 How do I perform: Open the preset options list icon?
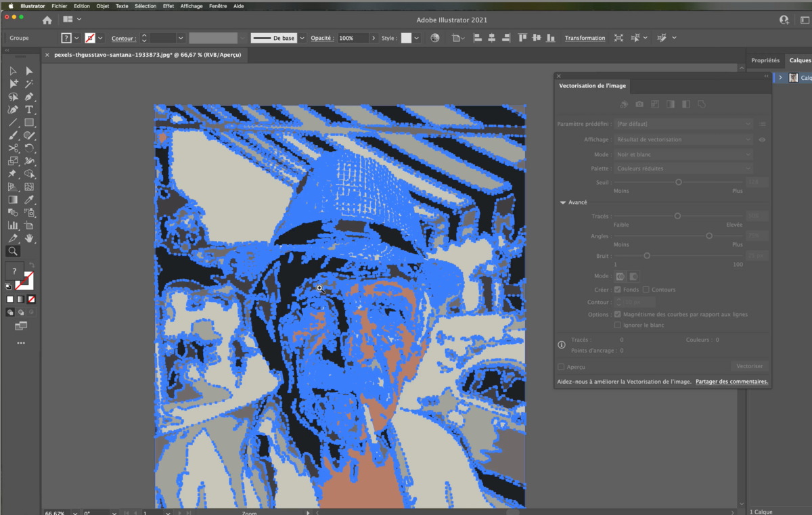tap(763, 124)
